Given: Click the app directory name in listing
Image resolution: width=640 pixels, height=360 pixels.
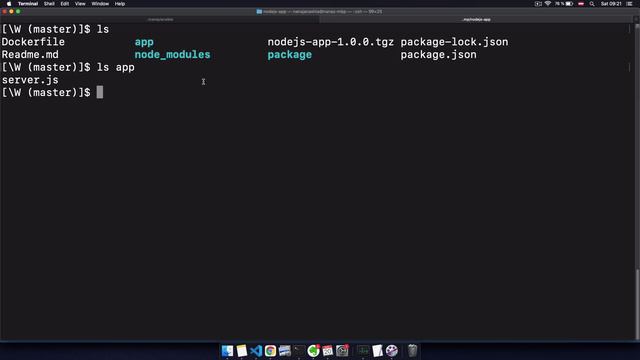Looking at the screenshot, I should (x=144, y=42).
